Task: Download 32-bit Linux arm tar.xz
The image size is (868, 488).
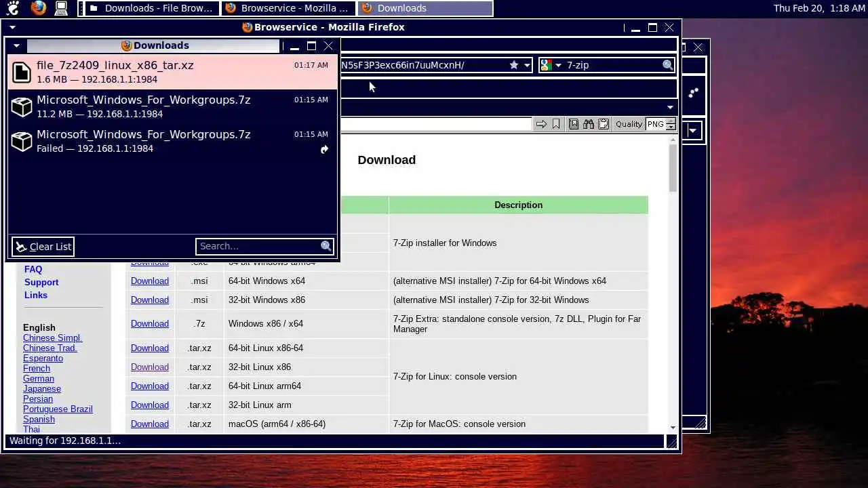Action: (x=150, y=405)
